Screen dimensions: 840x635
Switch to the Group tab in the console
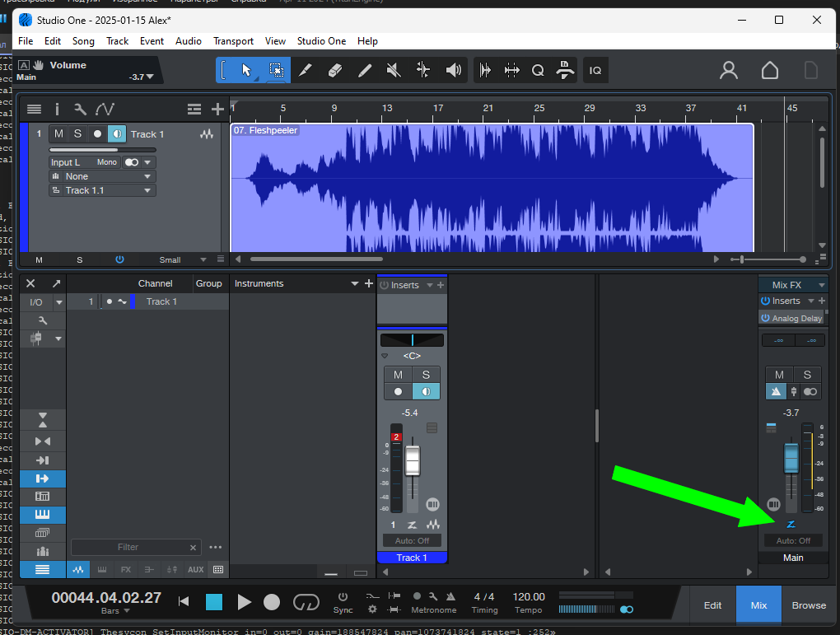[x=209, y=283]
